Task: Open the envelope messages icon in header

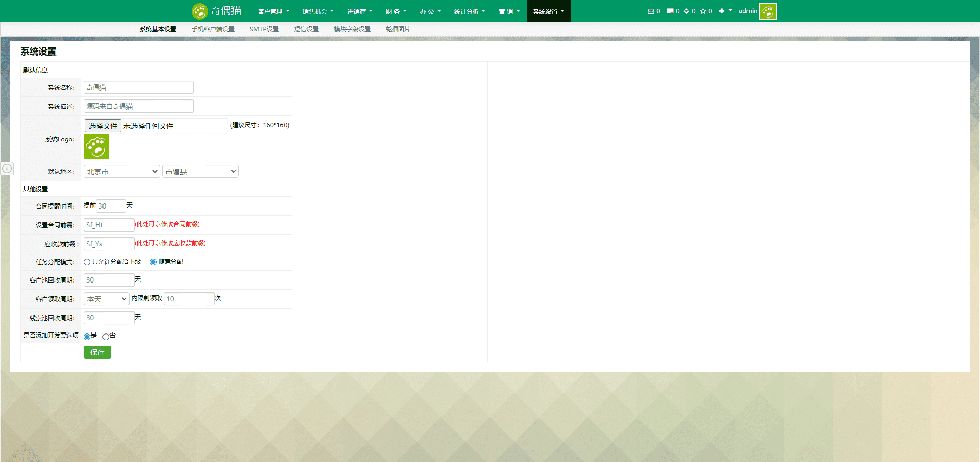Action: pos(651,11)
